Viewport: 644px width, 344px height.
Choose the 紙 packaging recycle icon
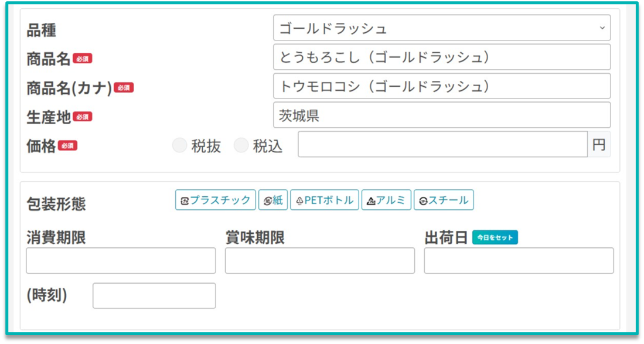click(273, 200)
